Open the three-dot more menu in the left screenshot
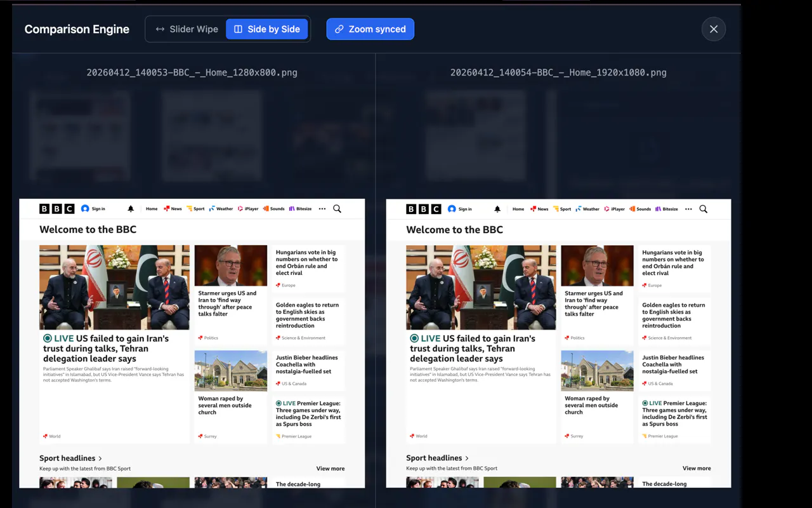812x508 pixels. (x=322, y=209)
